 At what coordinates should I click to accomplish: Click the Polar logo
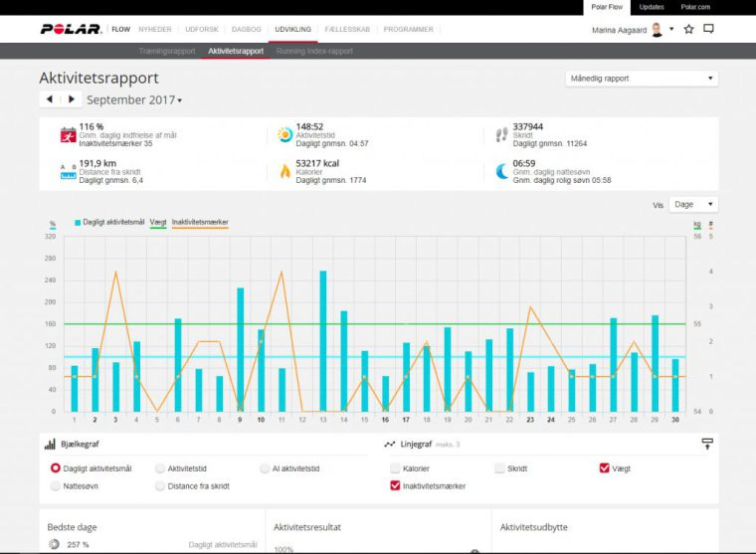71,30
